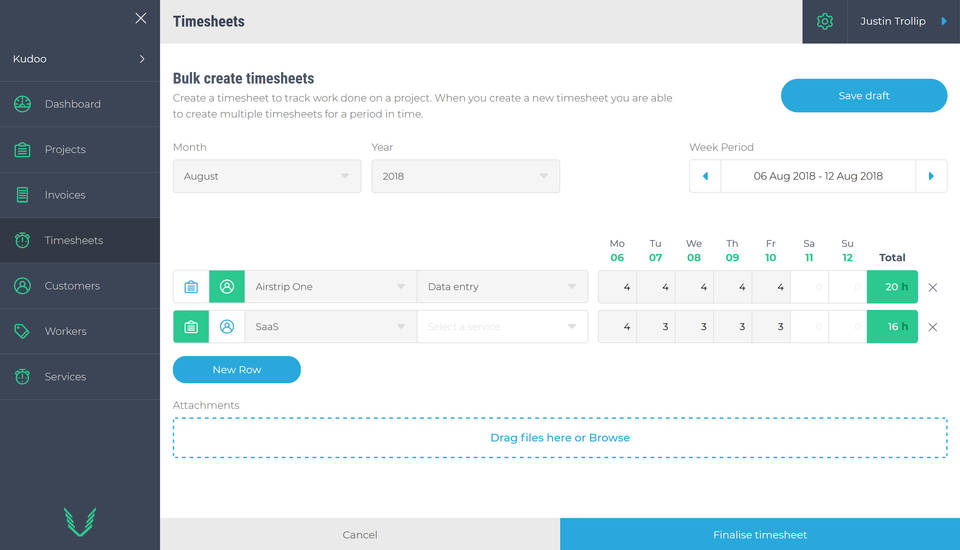Screen dimensions: 960x550
Task: Close sidebar with the X icon
Action: click(141, 18)
